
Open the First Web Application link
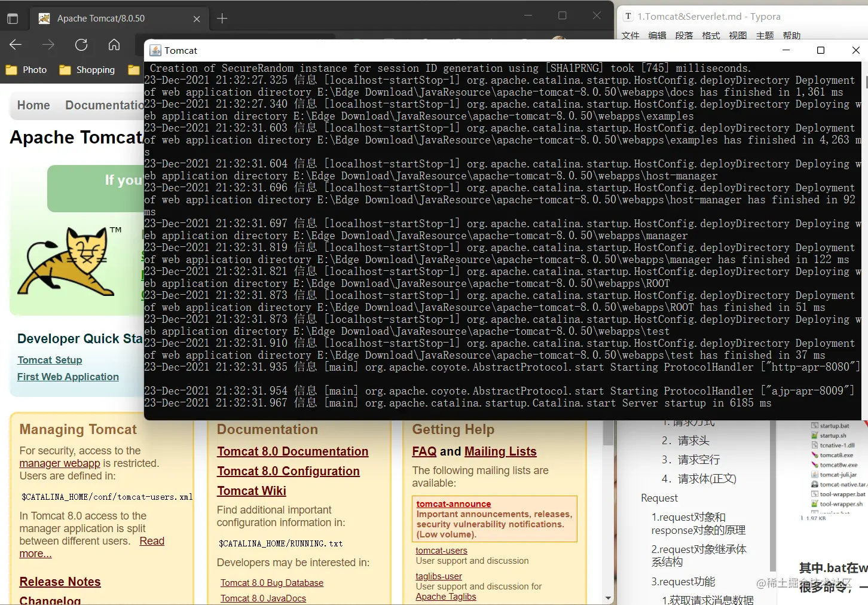[x=68, y=377]
